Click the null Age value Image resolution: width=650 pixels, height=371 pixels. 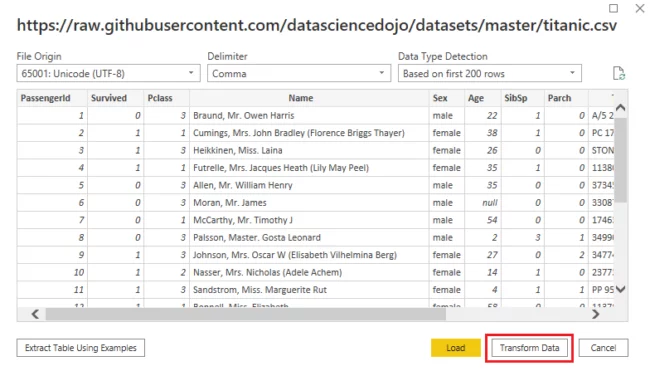coord(490,203)
